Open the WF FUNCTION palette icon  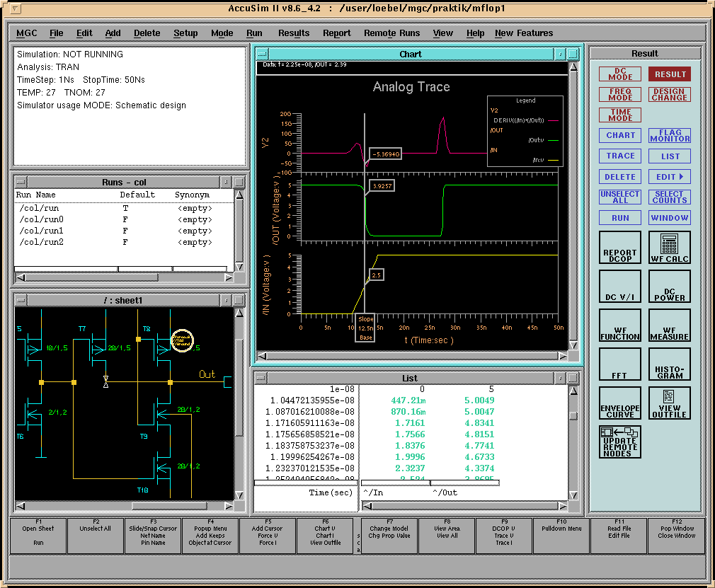[619, 325]
